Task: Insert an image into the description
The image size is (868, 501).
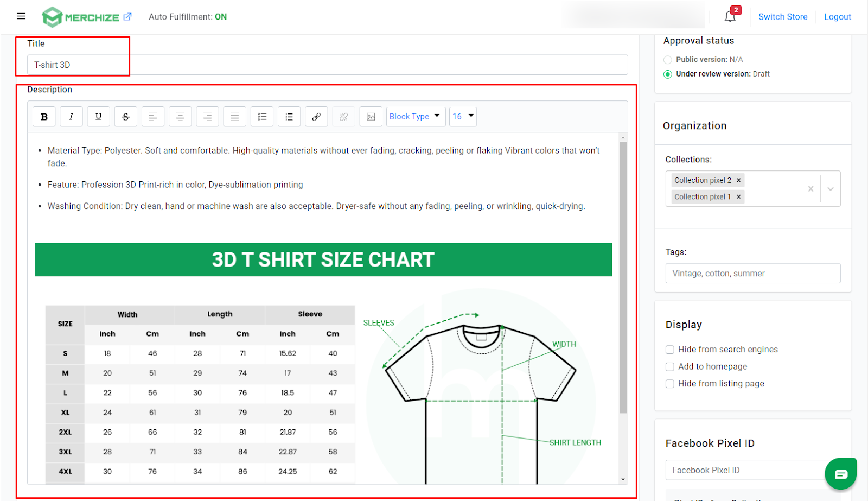Action: (371, 117)
